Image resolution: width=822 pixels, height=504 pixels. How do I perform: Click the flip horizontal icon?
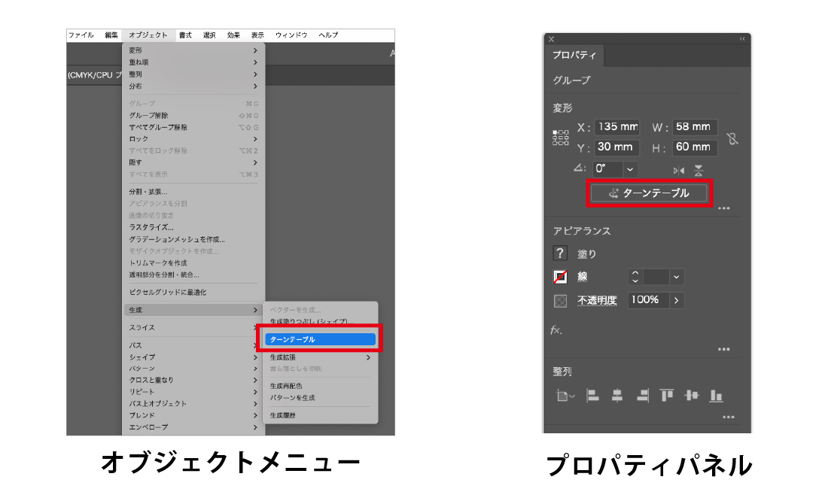tap(678, 171)
